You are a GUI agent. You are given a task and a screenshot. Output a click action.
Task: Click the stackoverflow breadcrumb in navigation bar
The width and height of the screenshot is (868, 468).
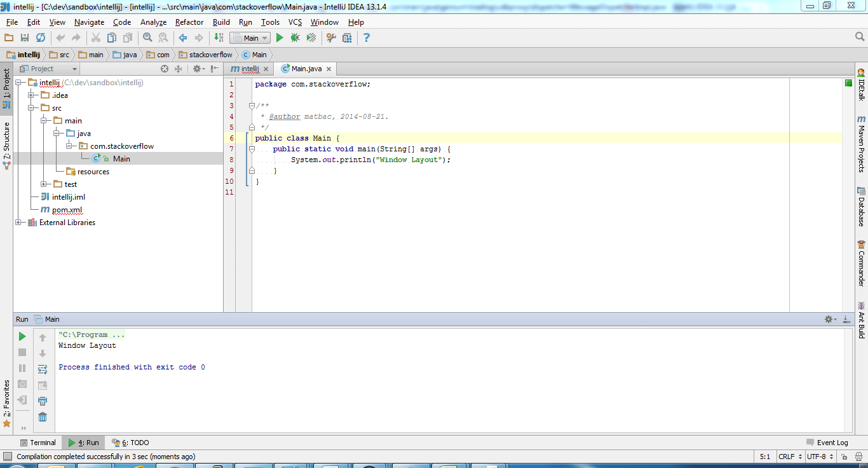point(206,55)
